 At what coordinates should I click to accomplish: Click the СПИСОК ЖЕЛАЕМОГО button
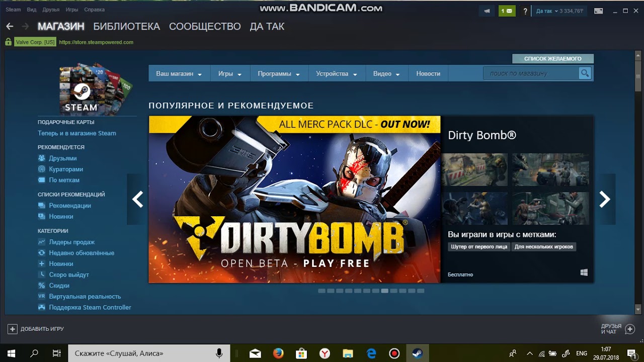553,59
